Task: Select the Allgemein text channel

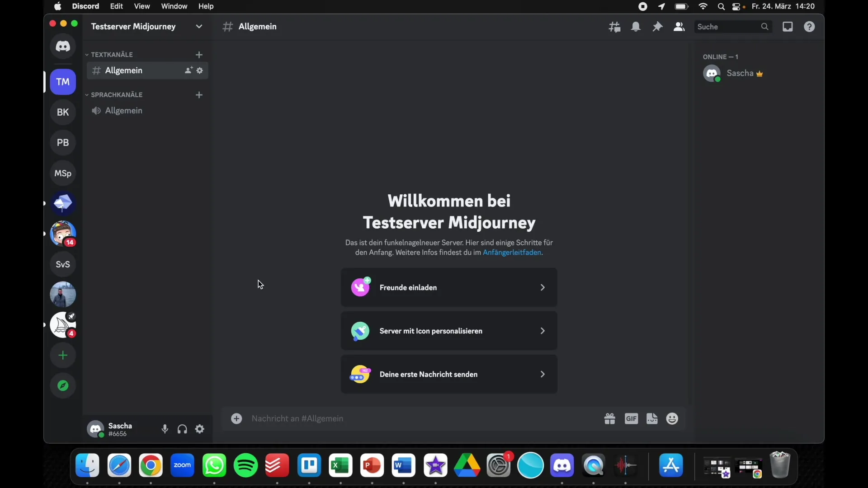Action: [x=147, y=70]
